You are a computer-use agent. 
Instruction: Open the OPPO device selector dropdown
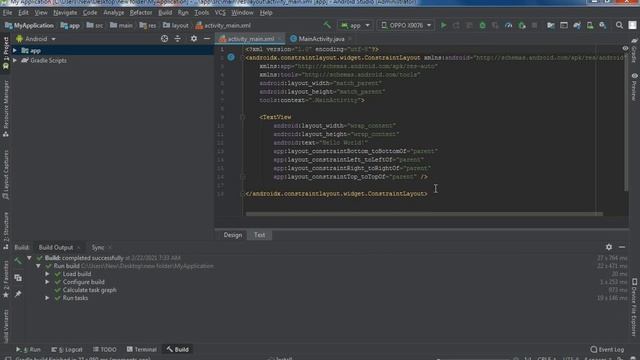(x=406, y=25)
